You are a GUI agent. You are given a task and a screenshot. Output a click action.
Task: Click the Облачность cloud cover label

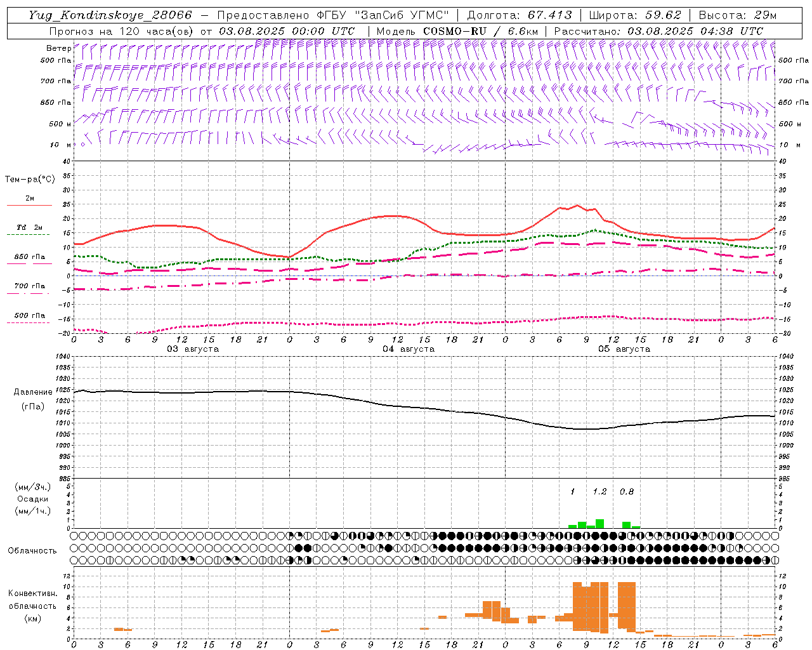pyautogui.click(x=32, y=551)
